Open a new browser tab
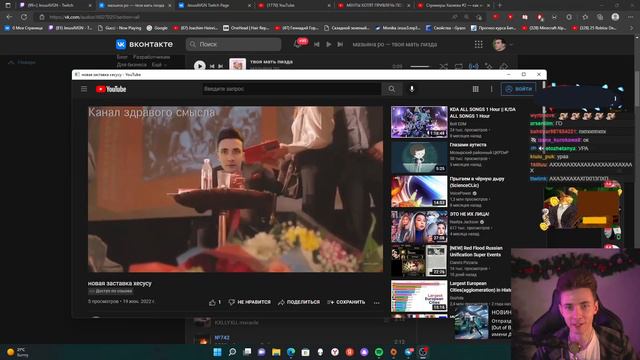Screen dimensions: 640x360 click(x=500, y=5)
